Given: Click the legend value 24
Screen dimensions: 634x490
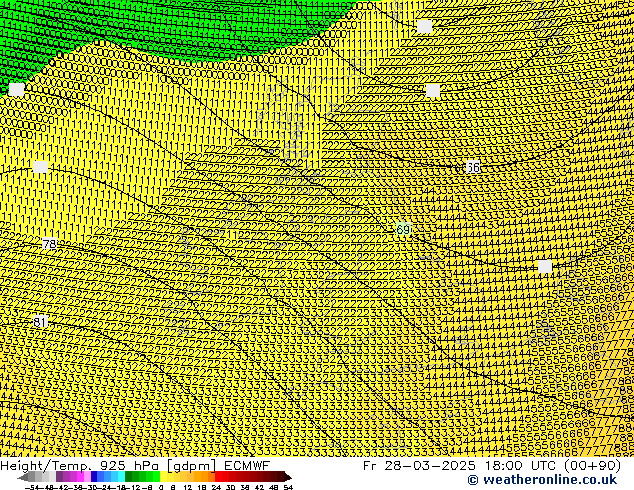Looking at the screenshot, I should tap(216, 487).
